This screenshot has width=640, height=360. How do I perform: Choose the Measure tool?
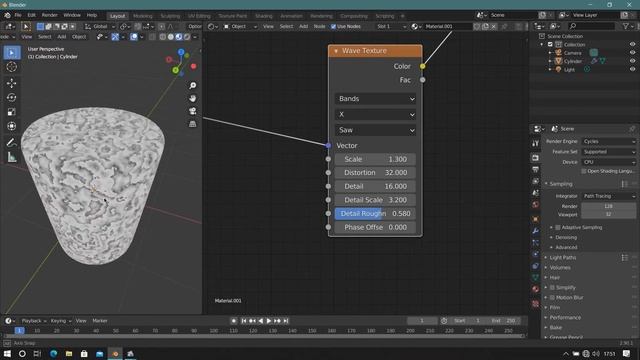pos(11,157)
